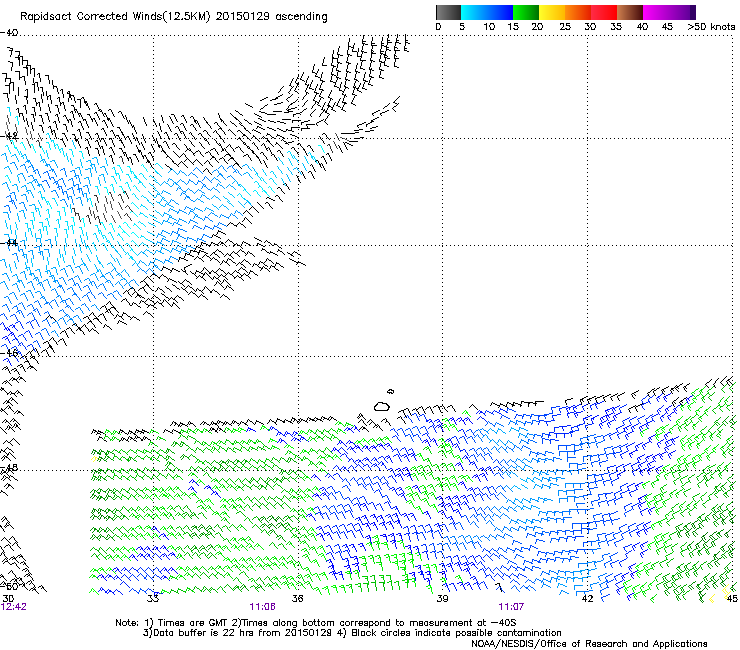Click the small black circle above the island
Screen dimensions: 740x650
pos(390,391)
